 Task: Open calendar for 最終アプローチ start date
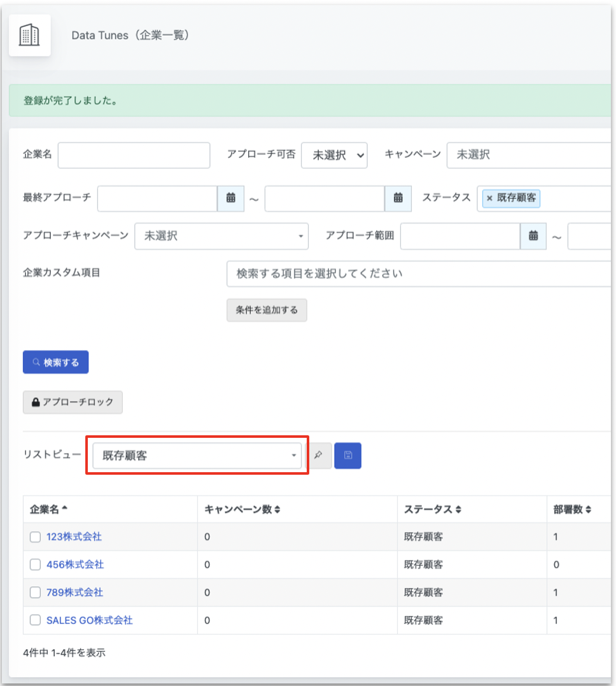point(230,198)
